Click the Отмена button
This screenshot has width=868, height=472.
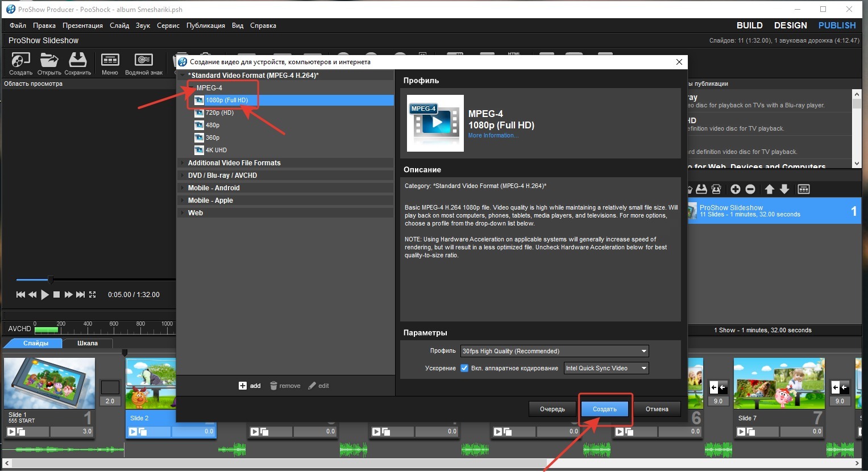pyautogui.click(x=657, y=409)
